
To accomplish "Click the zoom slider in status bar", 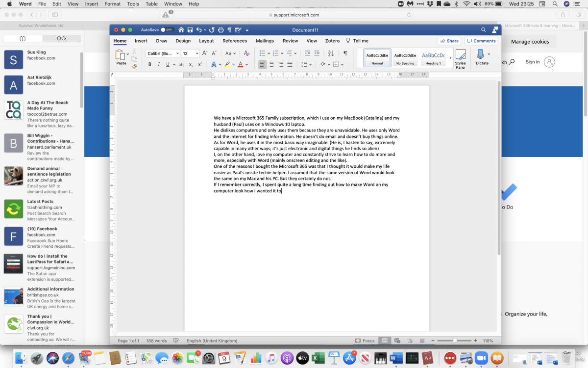I will (x=455, y=341).
